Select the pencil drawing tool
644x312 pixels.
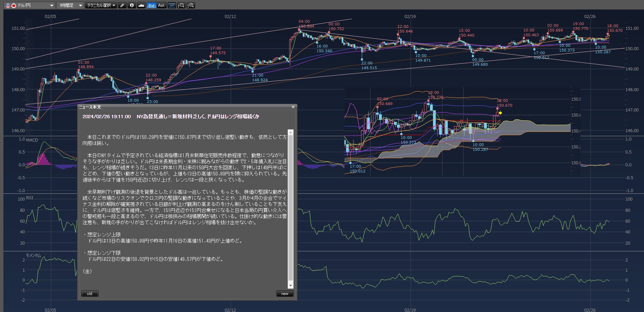pos(122,5)
